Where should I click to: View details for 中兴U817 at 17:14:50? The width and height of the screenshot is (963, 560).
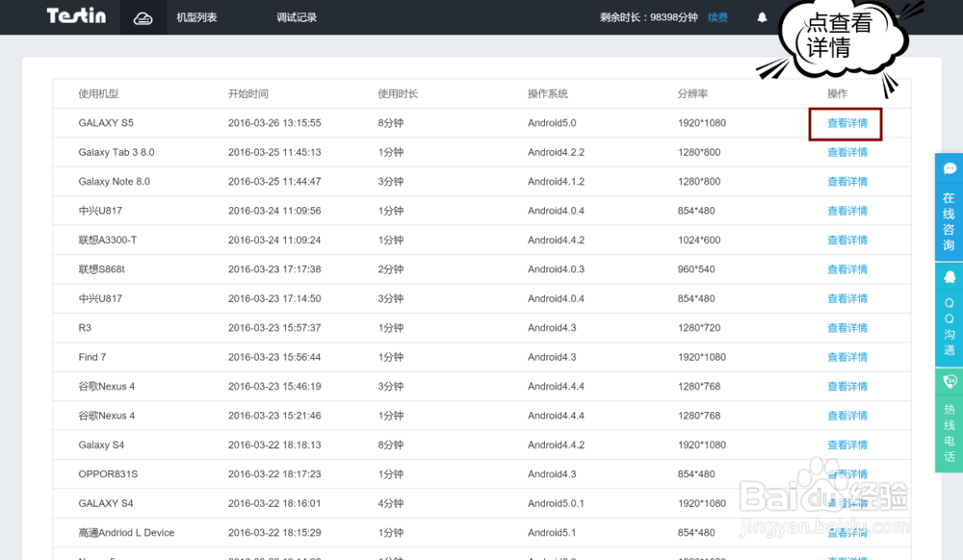coord(846,298)
